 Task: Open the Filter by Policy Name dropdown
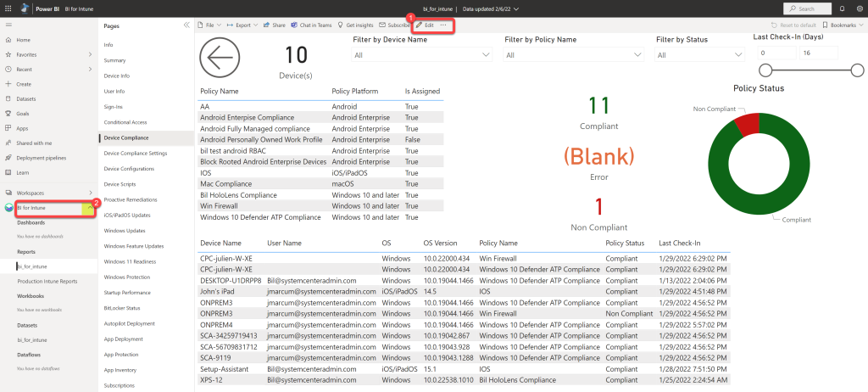574,55
